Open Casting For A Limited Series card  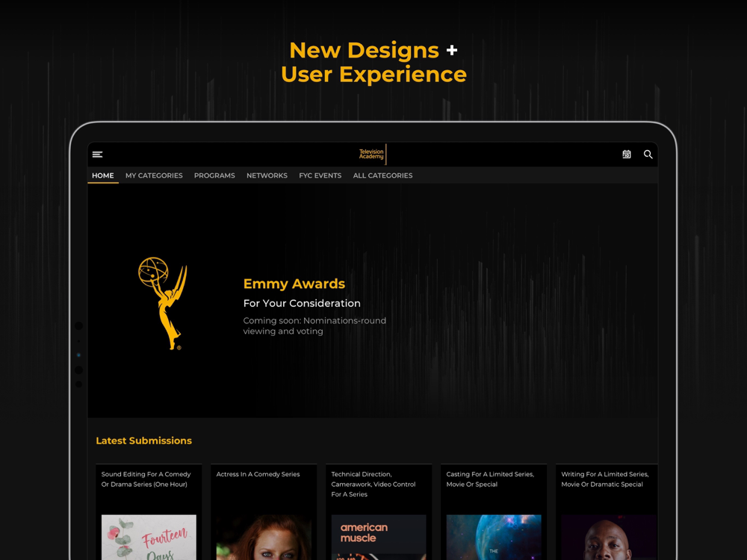click(494, 512)
